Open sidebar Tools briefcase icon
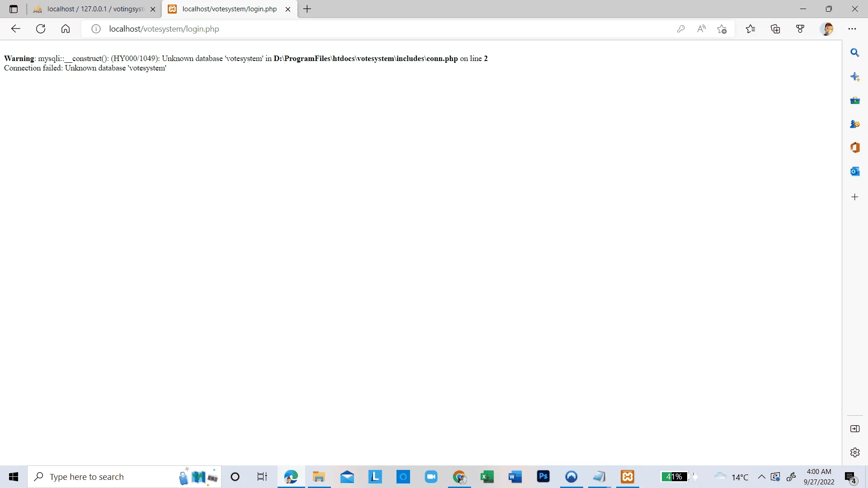The width and height of the screenshot is (868, 488). (855, 100)
